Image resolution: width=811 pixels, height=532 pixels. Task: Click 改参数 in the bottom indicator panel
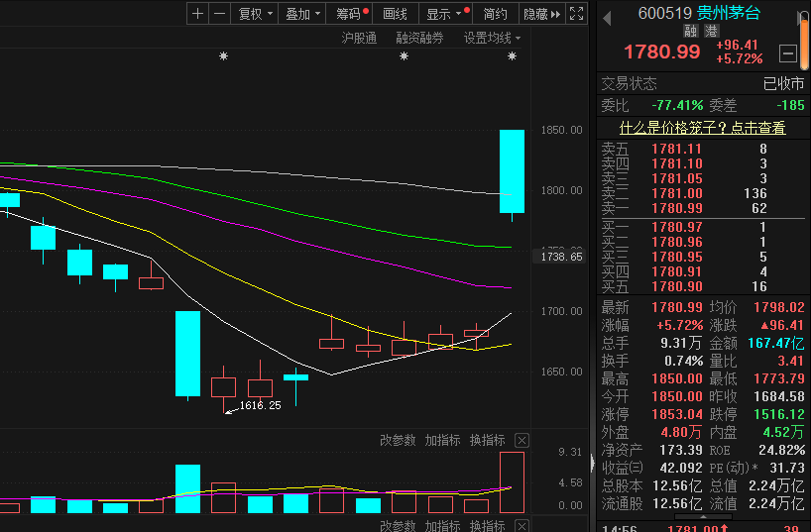coord(398,526)
